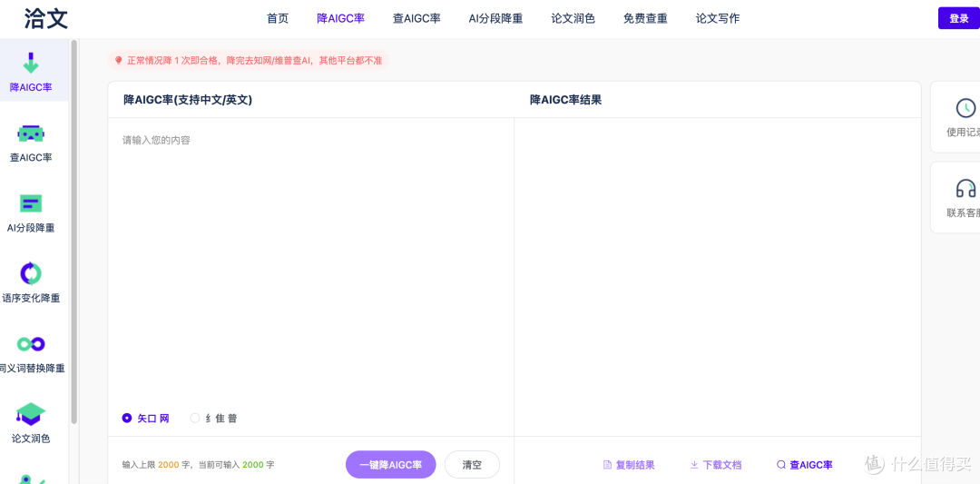Click the 降AIGC率 down-arrow sidebar icon
The width and height of the screenshot is (980, 484).
coord(31,64)
